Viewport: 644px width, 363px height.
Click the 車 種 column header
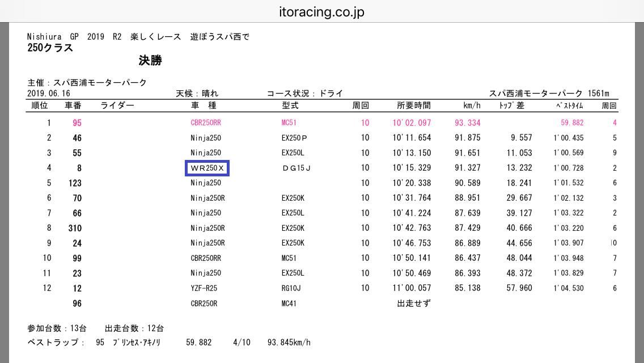204,105
